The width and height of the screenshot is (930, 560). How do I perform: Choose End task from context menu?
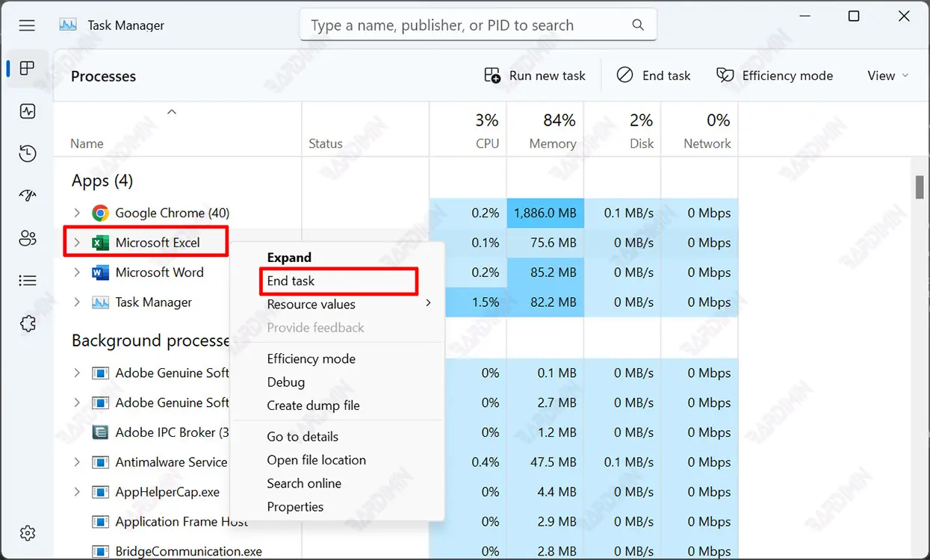[291, 281]
